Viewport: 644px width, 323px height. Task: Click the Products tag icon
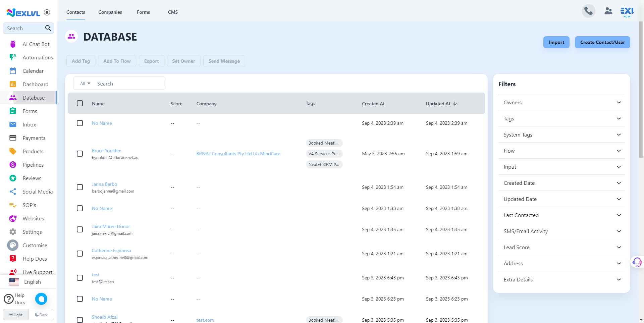[x=13, y=151]
